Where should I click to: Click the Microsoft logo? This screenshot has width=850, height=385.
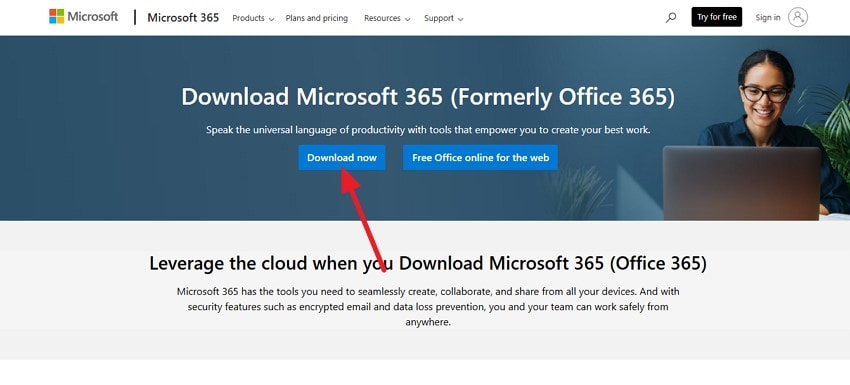point(83,17)
